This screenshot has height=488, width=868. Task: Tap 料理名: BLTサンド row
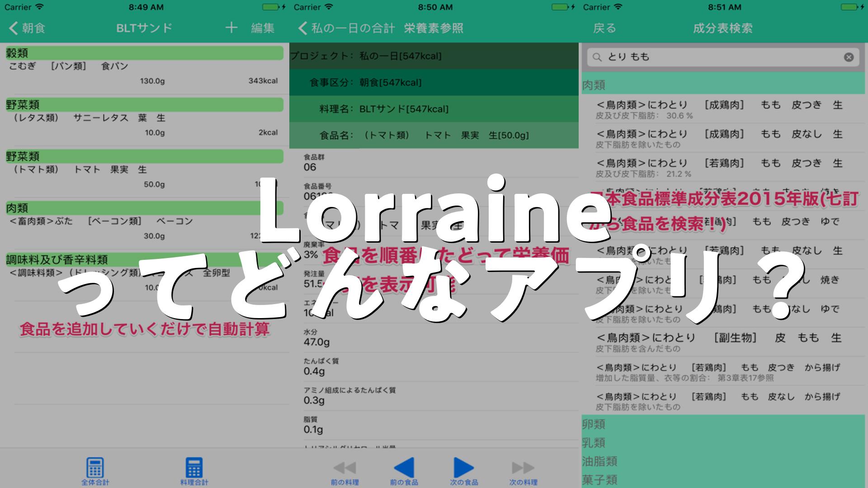434,109
